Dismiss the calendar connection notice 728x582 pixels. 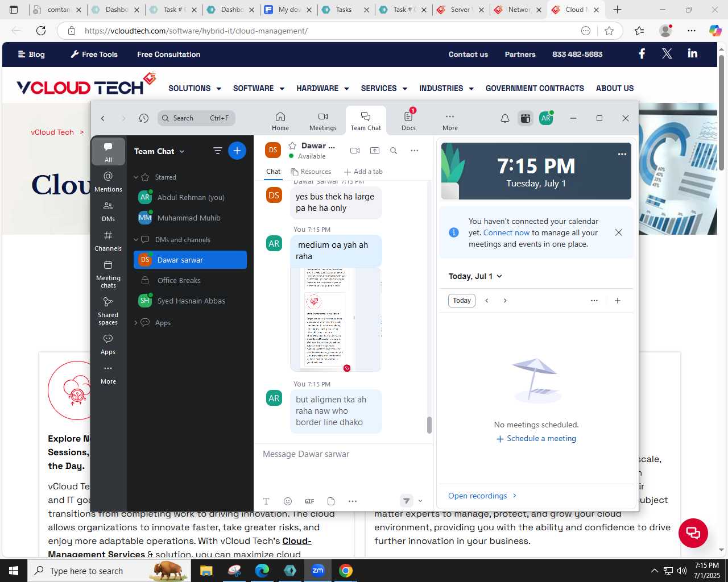pos(619,232)
